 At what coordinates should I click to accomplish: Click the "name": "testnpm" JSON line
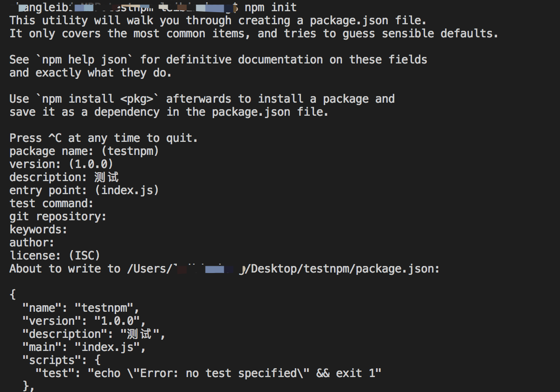tap(81, 308)
